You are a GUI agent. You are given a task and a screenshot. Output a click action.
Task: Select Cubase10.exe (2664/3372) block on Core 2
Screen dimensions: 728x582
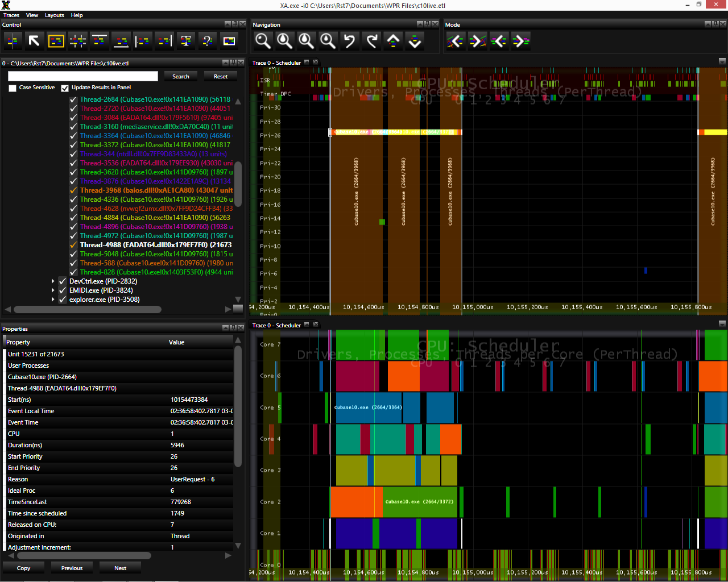(x=420, y=502)
